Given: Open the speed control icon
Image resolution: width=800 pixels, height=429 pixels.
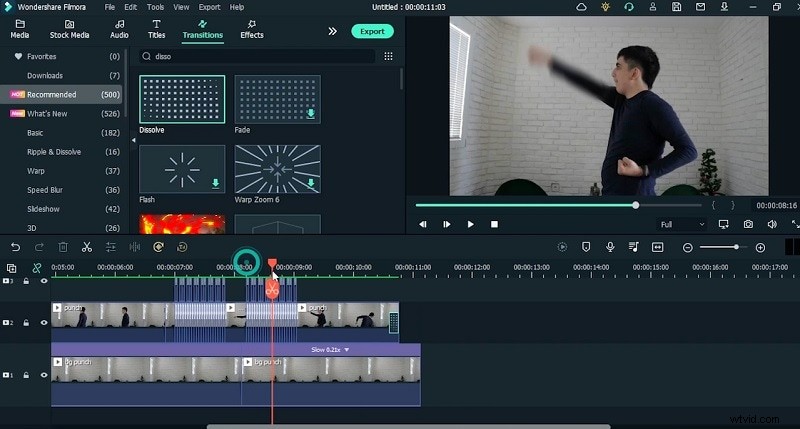Looking at the screenshot, I should point(159,247).
